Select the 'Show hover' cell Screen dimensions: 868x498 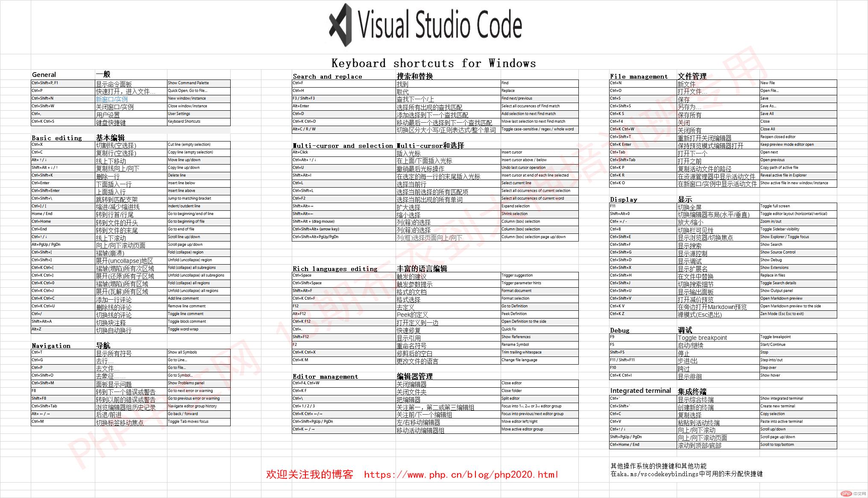[798, 376]
